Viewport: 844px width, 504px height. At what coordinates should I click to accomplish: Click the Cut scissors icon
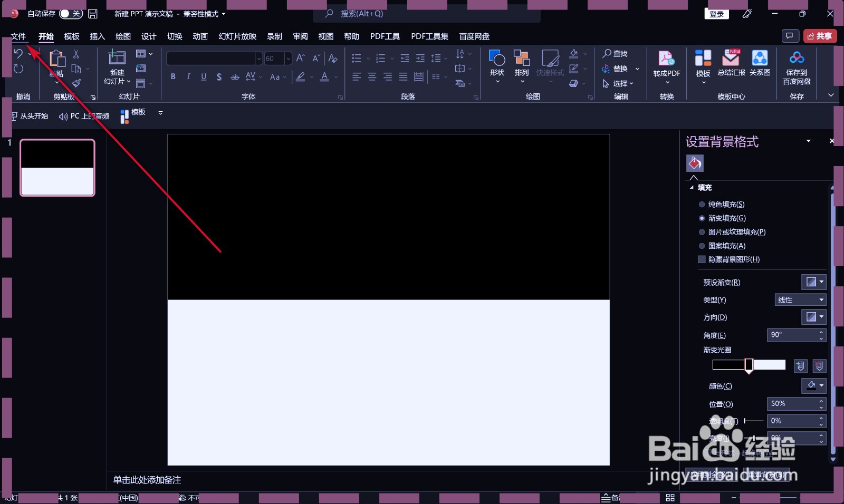(x=76, y=54)
